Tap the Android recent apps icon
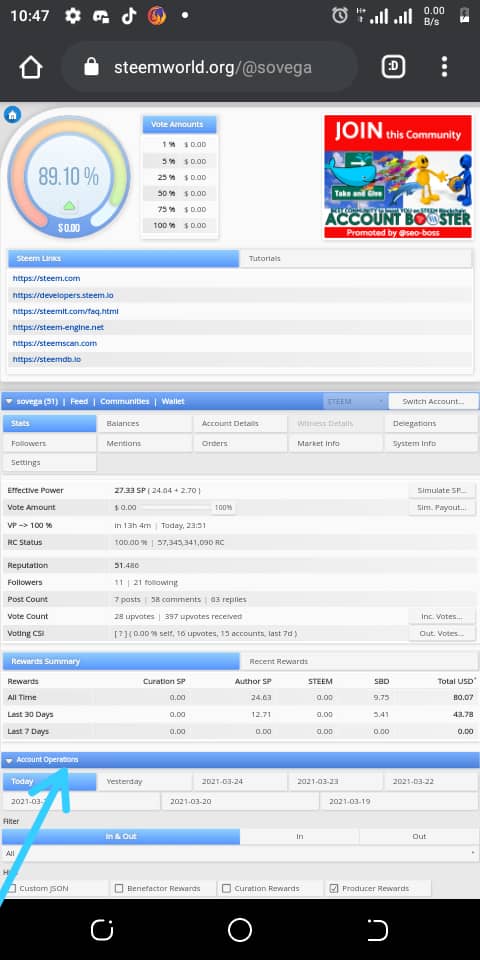The width and height of the screenshot is (480, 960). coord(102,929)
